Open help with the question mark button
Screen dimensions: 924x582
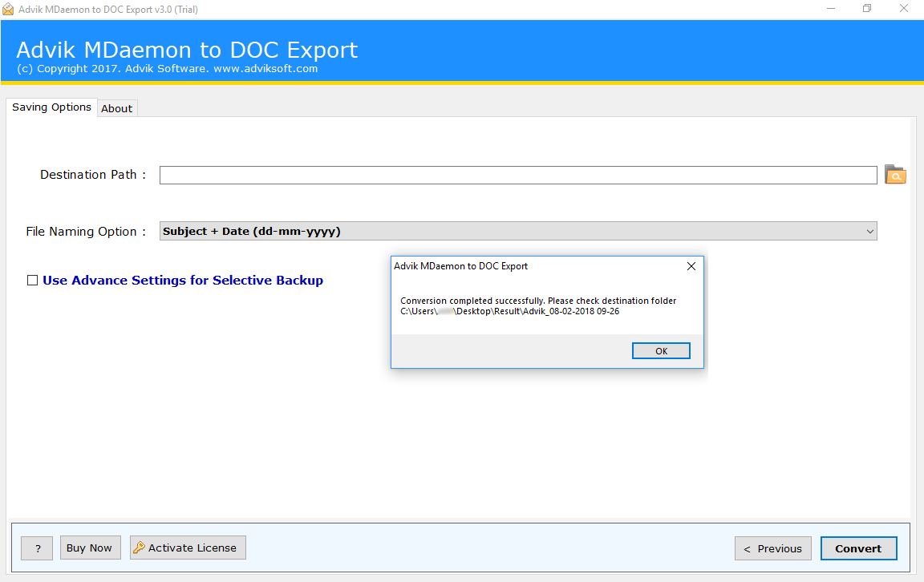tap(37, 548)
